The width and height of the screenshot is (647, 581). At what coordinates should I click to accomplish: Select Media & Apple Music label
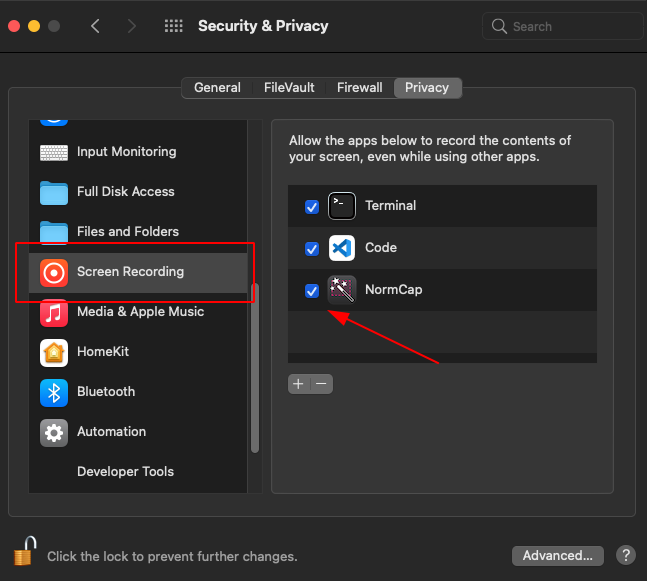coord(141,312)
